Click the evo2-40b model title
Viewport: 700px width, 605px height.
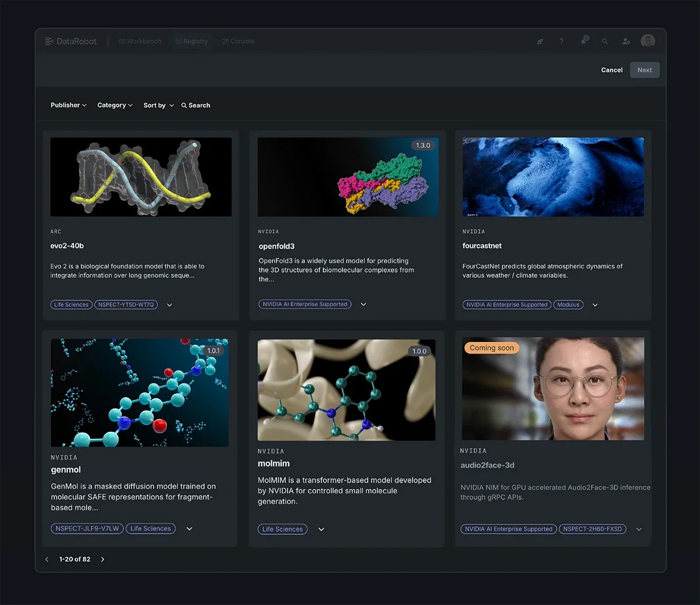point(67,246)
